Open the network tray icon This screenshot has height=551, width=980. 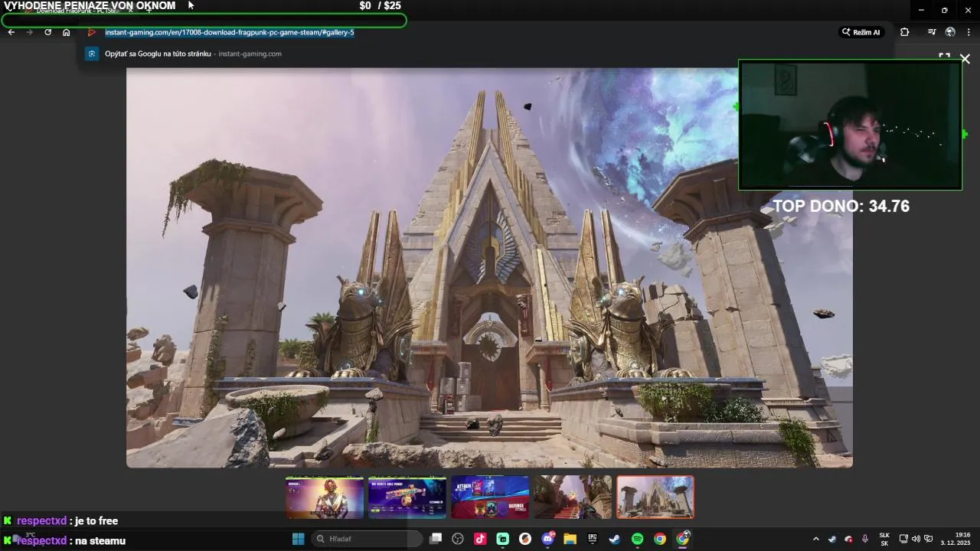coord(903,539)
